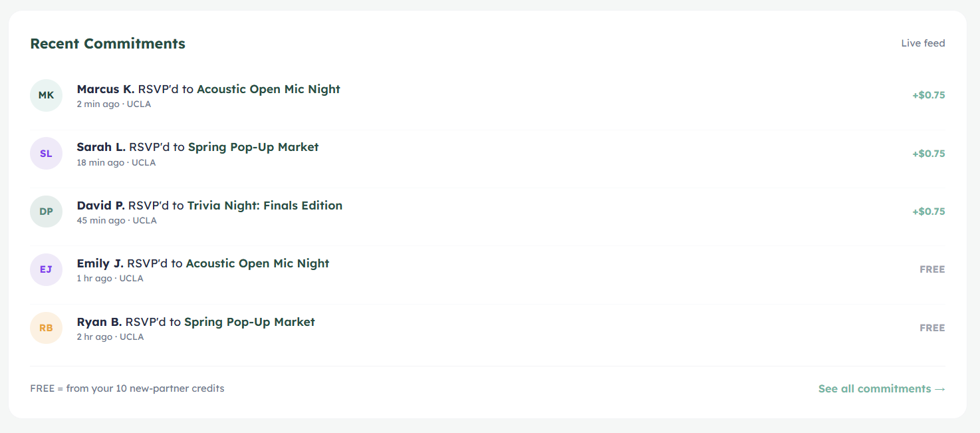Click Marcus K.'s MK avatar
Image resolution: width=980 pixels, height=433 pixels.
[46, 95]
